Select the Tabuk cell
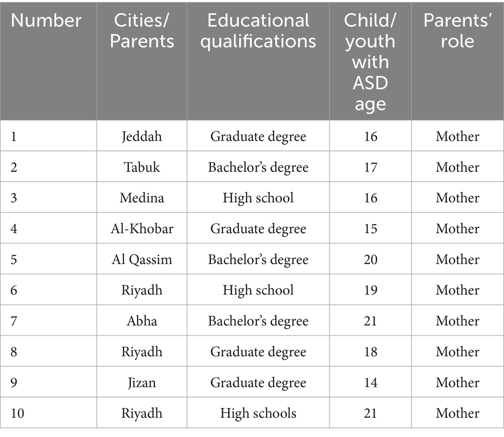 coord(142,167)
